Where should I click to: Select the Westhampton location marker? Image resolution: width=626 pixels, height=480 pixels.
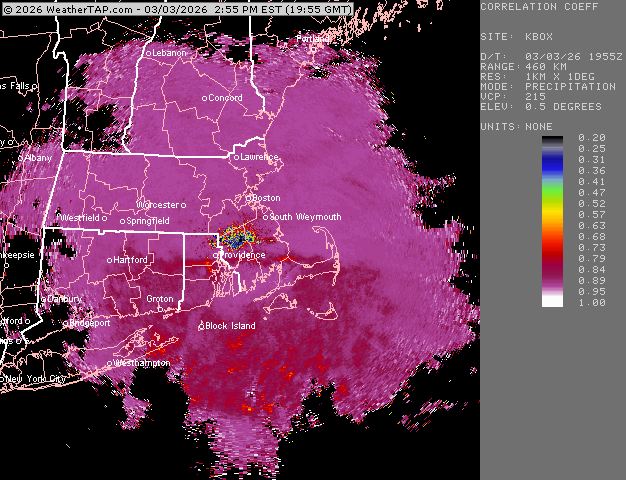point(113,363)
